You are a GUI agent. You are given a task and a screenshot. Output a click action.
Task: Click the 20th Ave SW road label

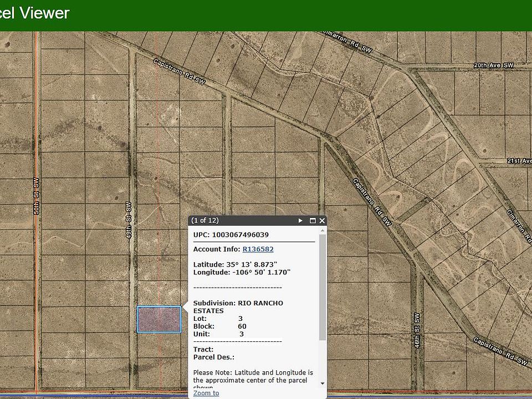pyautogui.click(x=493, y=65)
